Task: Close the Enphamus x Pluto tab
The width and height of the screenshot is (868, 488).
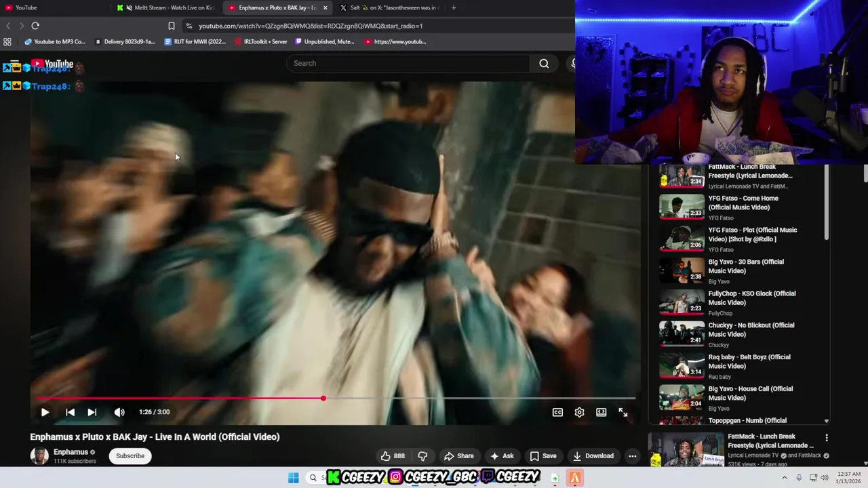Action: coord(325,7)
